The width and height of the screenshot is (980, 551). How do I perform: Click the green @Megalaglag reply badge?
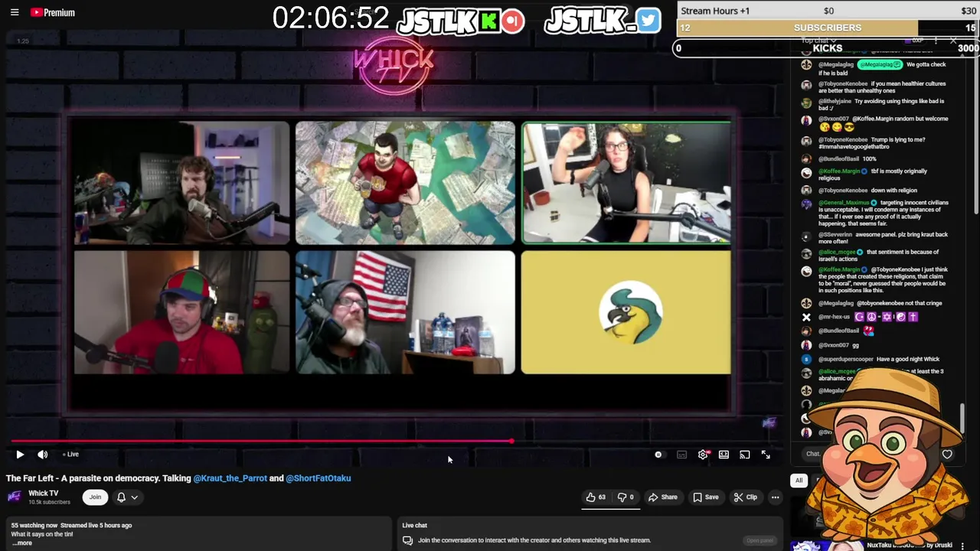[880, 64]
